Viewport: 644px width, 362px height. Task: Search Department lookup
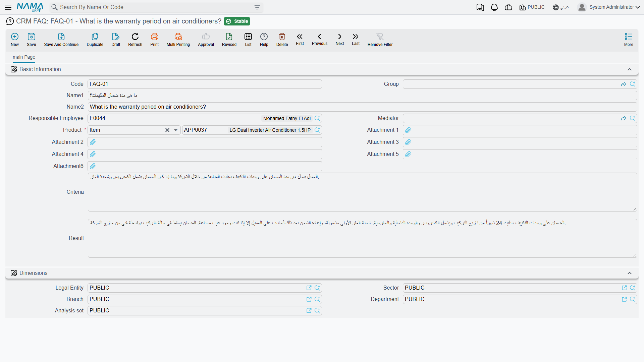point(633,299)
